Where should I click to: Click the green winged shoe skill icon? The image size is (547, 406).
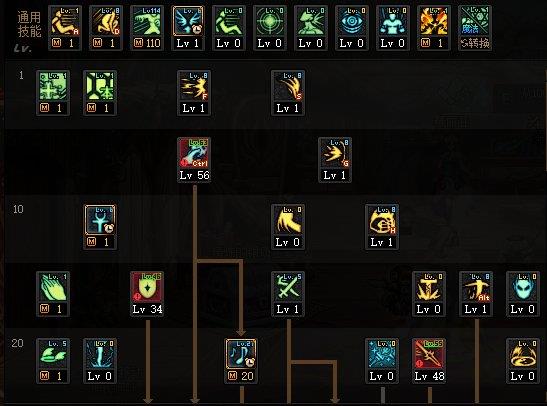coord(53,354)
